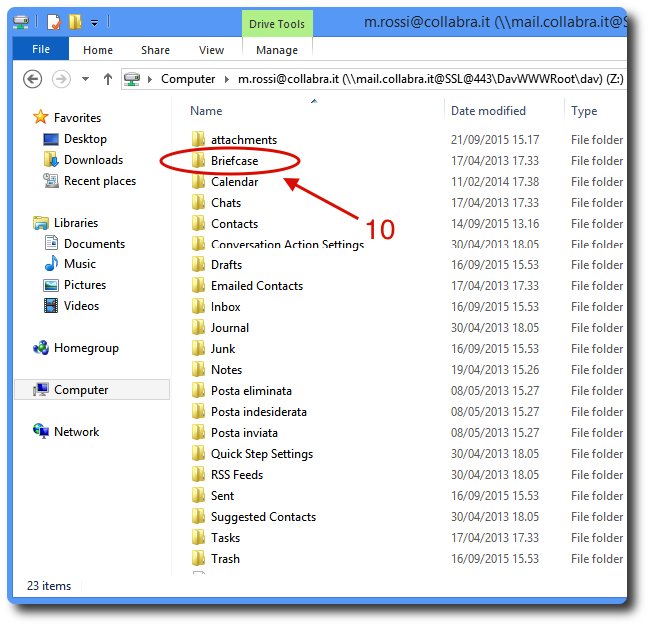Open the recent locations dropdown arrow
Image resolution: width=650 pixels, height=627 pixels.
pyautogui.click(x=85, y=79)
